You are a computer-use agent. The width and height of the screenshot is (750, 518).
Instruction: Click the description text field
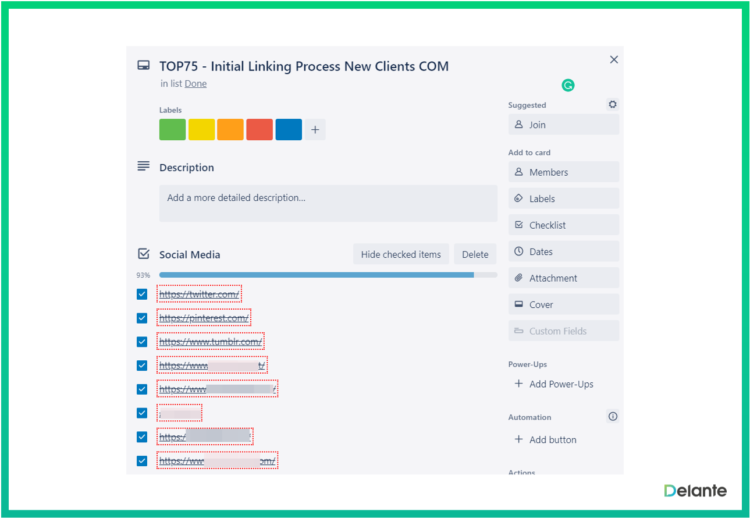(x=328, y=203)
